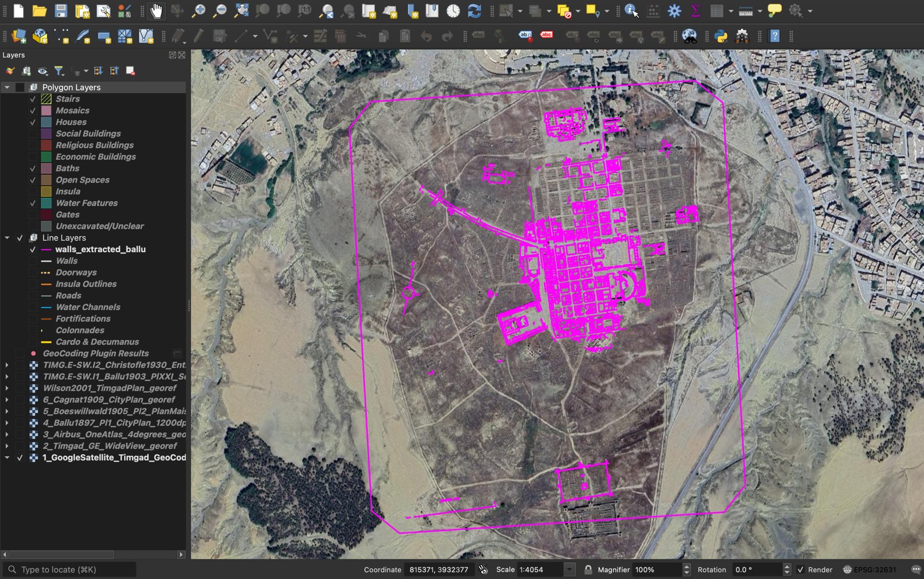Screen dimensions: 924x579
Task: Select GeoCoding Plugin Results layer
Action: tap(95, 353)
